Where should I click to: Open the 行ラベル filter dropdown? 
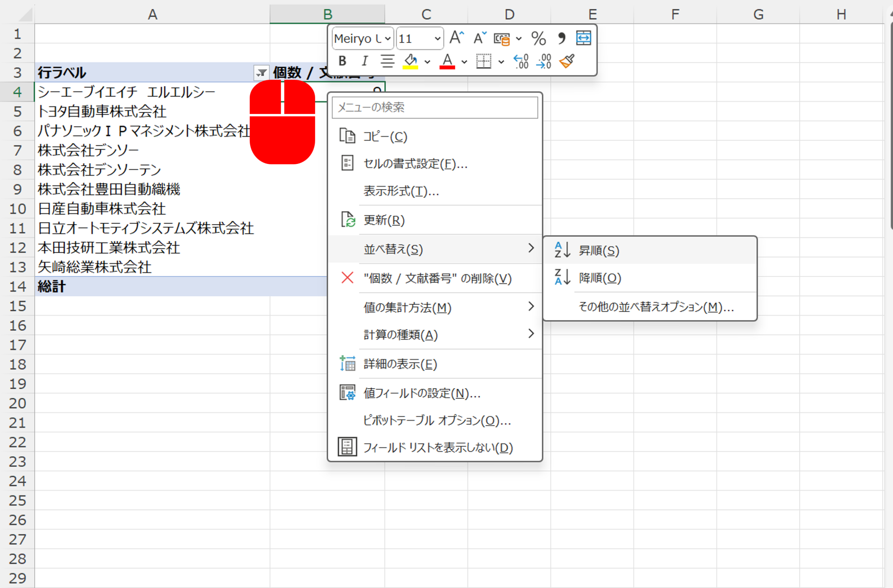tap(261, 73)
